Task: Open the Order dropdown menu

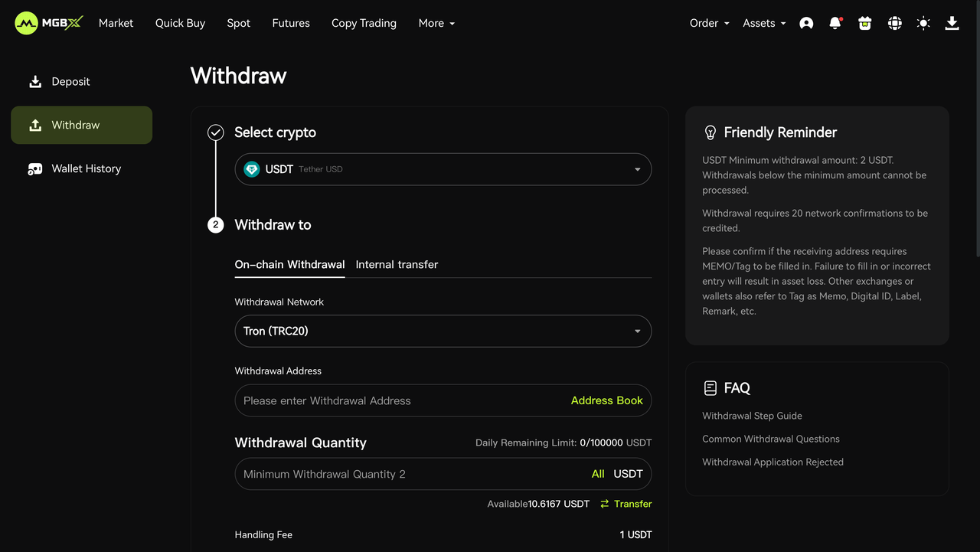Action: click(x=710, y=23)
